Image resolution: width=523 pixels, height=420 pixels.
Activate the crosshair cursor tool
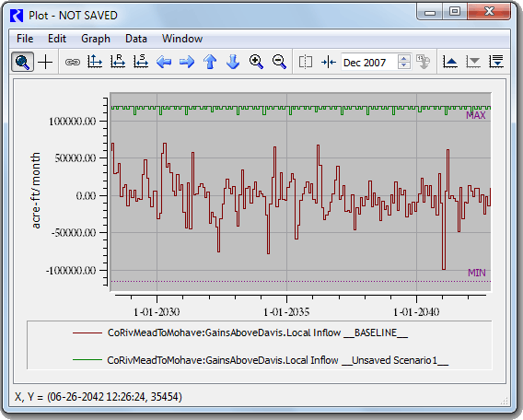(x=45, y=62)
